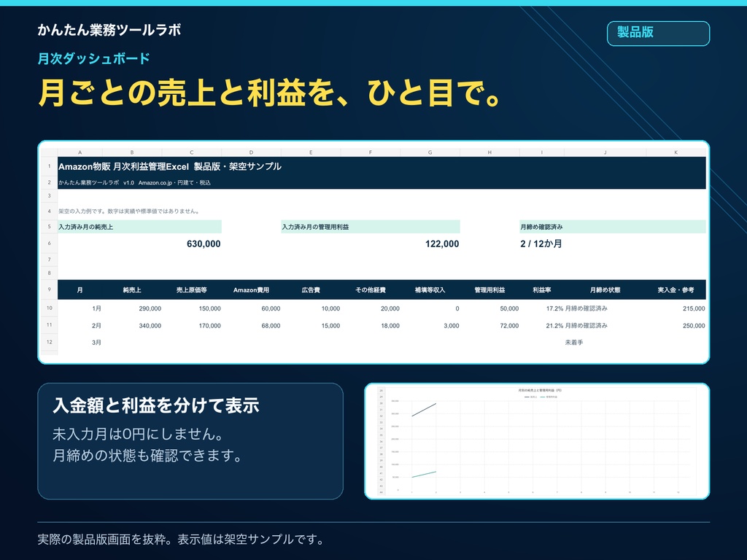
Task: Click the Amazon費用 column header
Action: (x=251, y=290)
